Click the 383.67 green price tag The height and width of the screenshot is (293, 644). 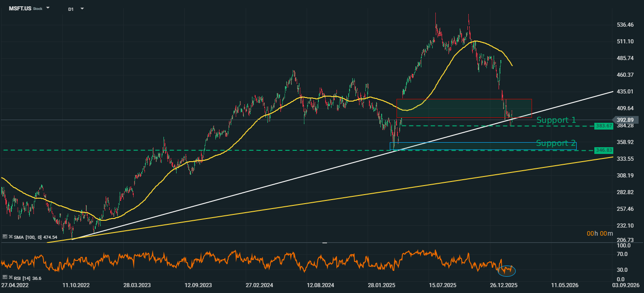pyautogui.click(x=603, y=126)
